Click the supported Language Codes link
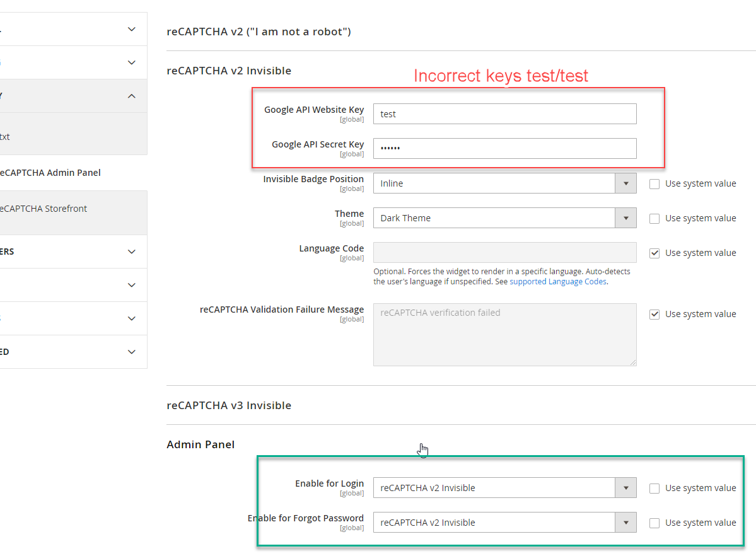 pos(558,281)
